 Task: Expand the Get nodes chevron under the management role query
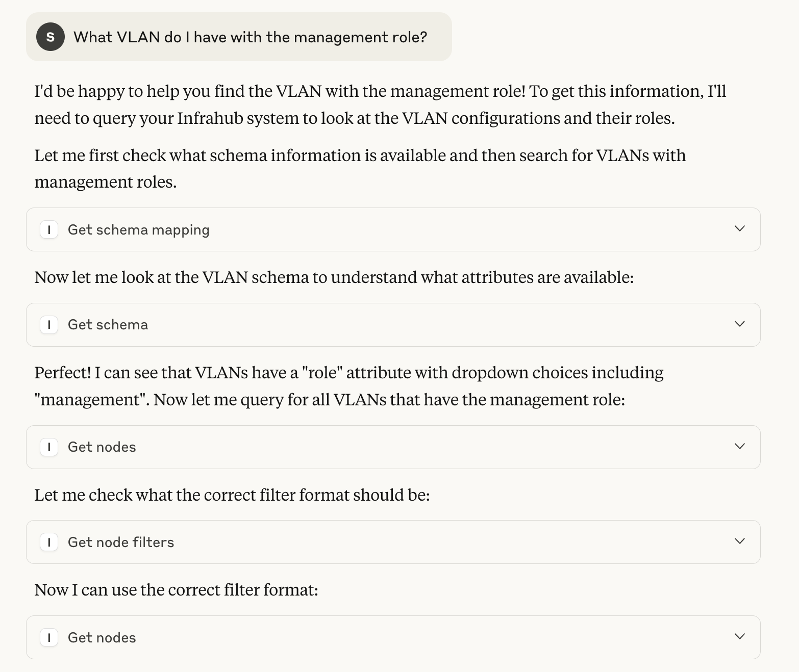740,446
